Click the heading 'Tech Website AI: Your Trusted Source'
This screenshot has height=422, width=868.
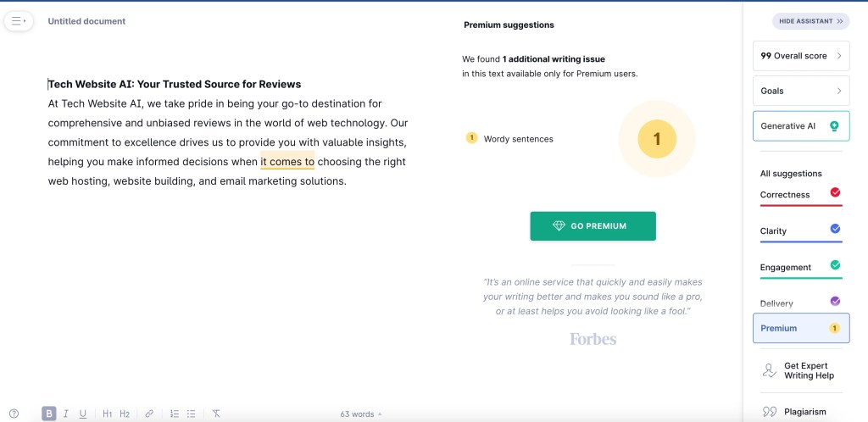[x=175, y=84]
